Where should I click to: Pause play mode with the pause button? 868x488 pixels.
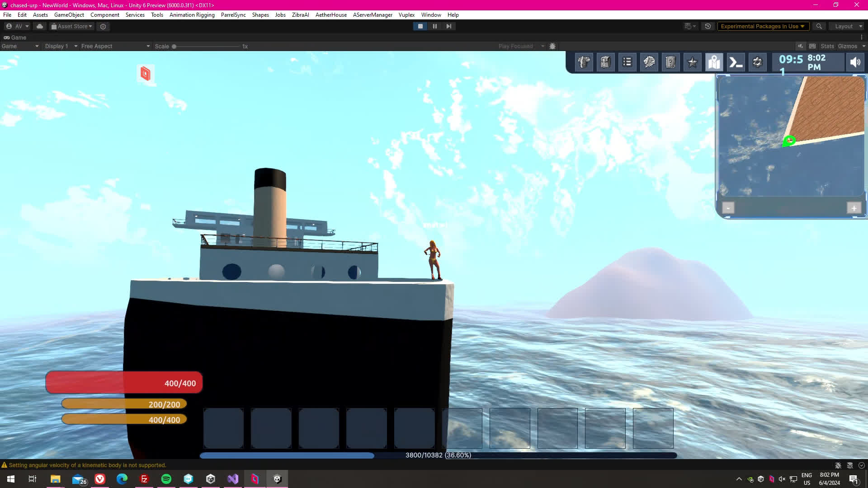coord(434,26)
